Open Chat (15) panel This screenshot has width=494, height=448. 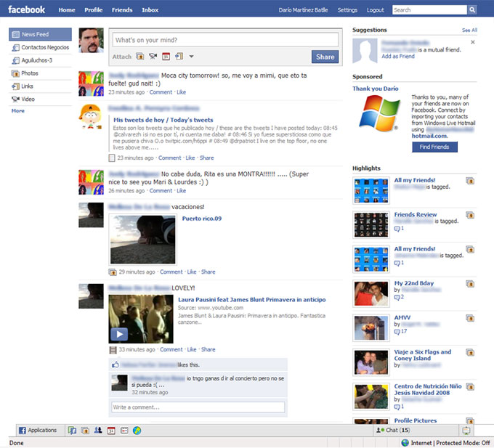[x=393, y=430]
